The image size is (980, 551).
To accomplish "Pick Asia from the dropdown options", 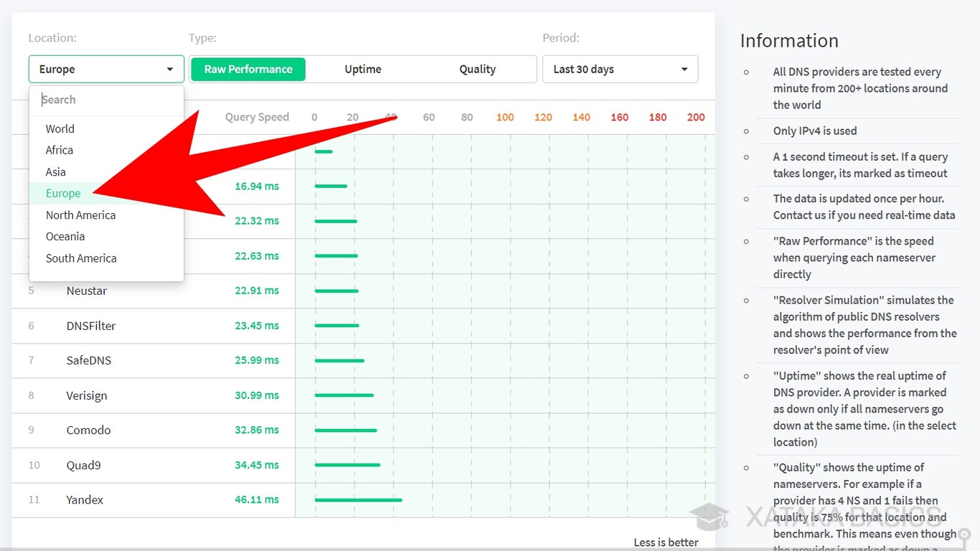I will [56, 172].
